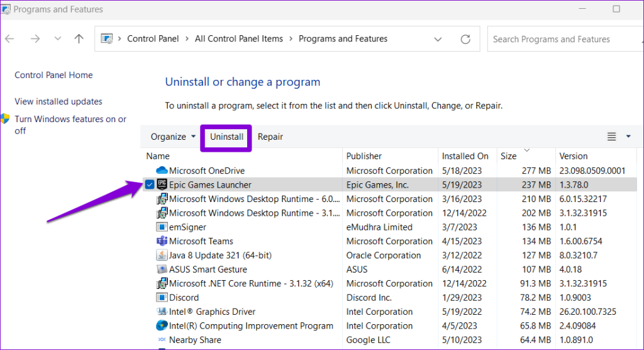Open Control Panel Home link
Image resolution: width=644 pixels, height=350 pixels.
(54, 75)
